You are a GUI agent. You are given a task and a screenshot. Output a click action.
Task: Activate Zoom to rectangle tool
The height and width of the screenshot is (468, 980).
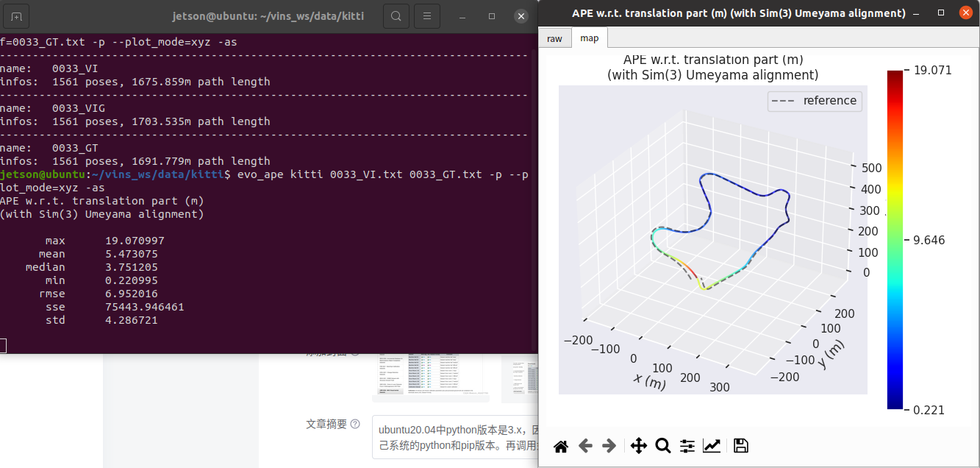[662, 446]
